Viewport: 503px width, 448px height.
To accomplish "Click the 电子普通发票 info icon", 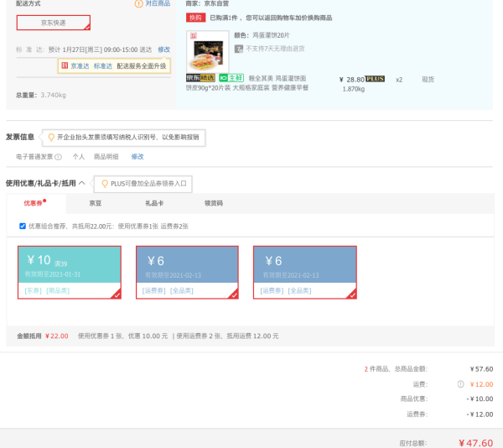I will point(58,157).
